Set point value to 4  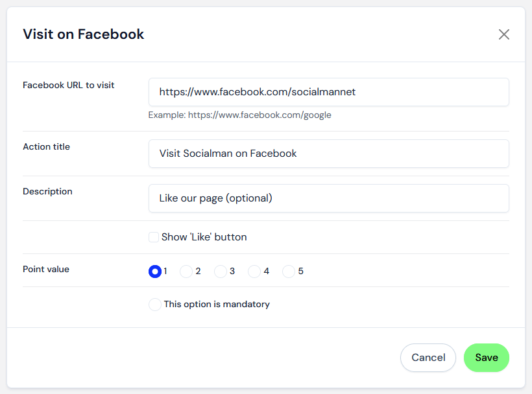(x=254, y=272)
